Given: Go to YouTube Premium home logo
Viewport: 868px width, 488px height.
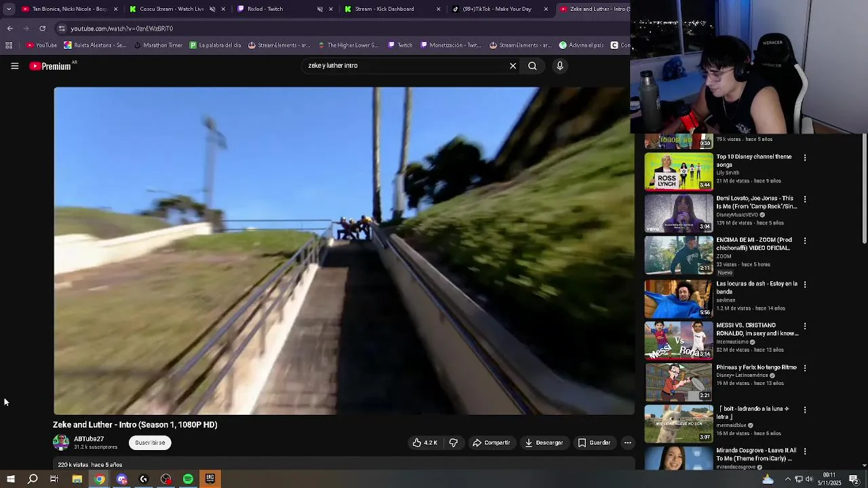Looking at the screenshot, I should 50,66.
